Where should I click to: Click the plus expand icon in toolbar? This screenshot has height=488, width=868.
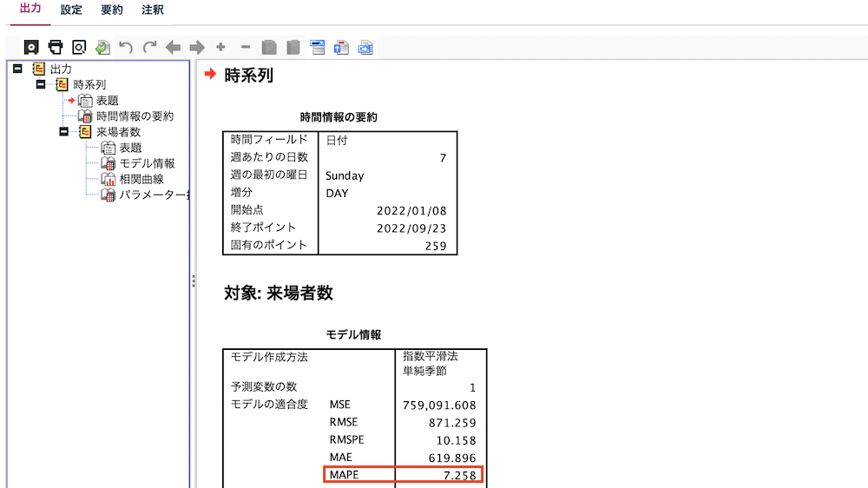tap(220, 47)
